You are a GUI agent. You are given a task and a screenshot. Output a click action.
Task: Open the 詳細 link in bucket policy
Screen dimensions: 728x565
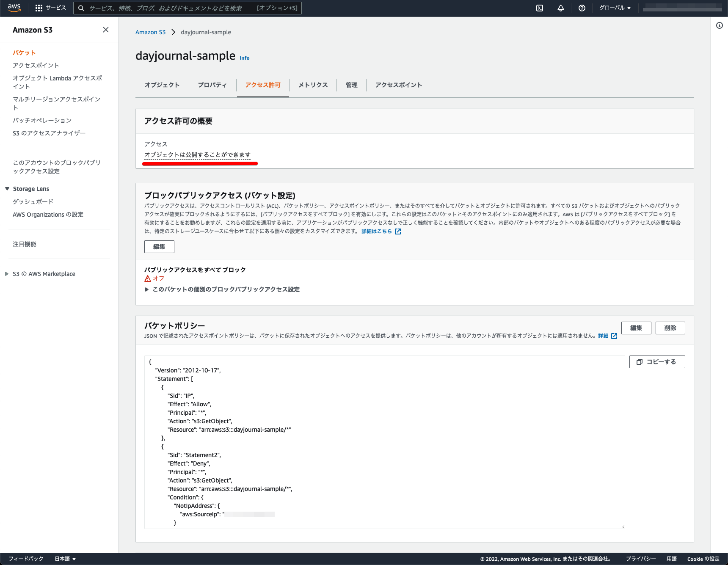[603, 336]
